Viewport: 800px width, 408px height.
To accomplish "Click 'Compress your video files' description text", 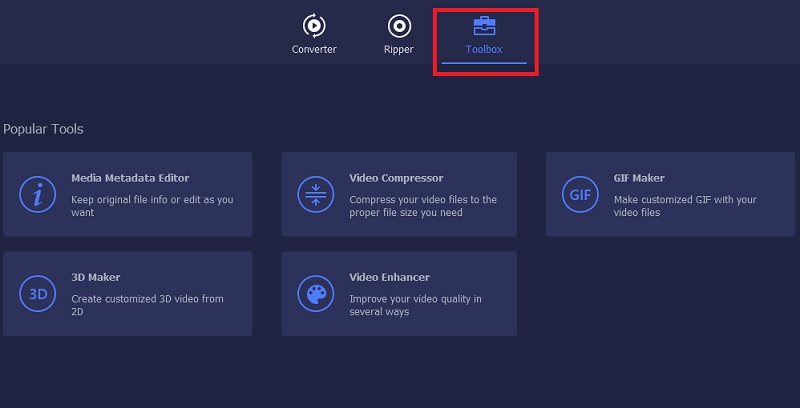I will [x=423, y=206].
